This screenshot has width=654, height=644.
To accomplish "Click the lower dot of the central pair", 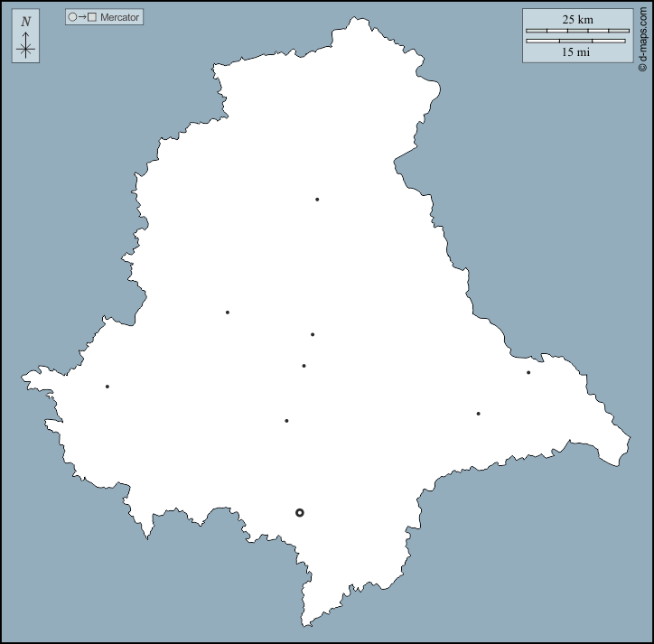I will [x=304, y=366].
